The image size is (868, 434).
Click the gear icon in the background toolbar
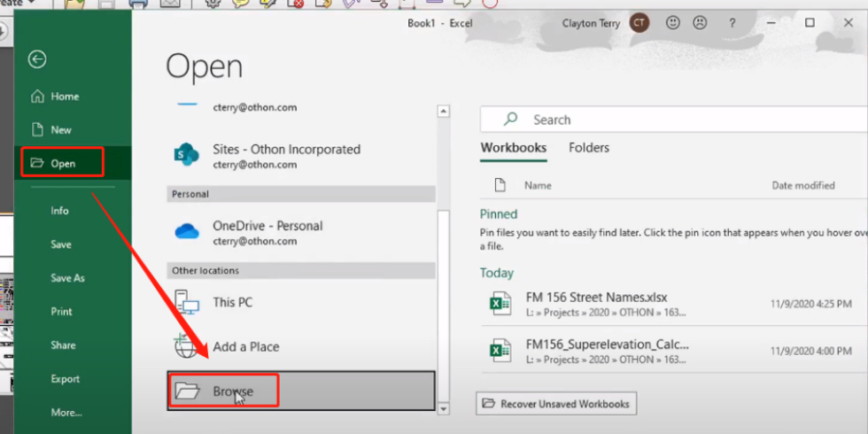(213, 4)
